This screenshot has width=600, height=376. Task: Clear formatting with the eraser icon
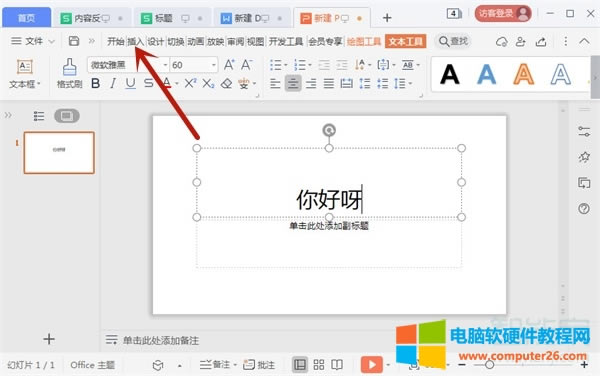click(227, 83)
